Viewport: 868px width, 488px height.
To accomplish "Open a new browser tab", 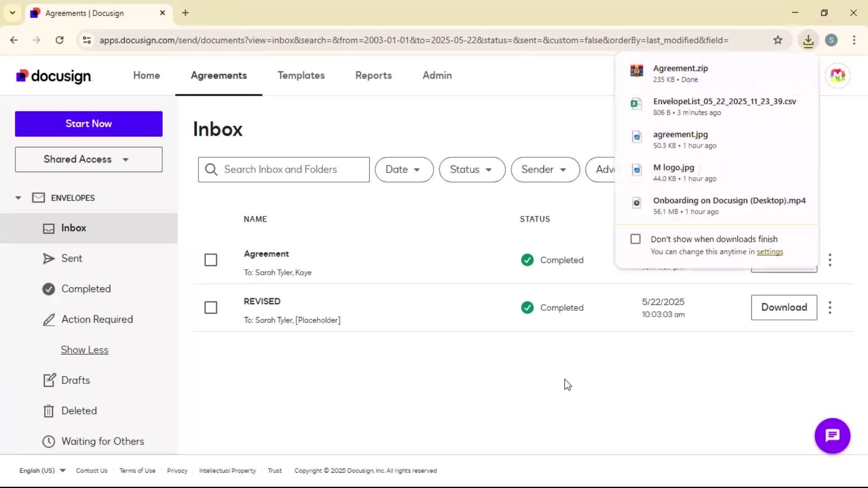I will [185, 13].
